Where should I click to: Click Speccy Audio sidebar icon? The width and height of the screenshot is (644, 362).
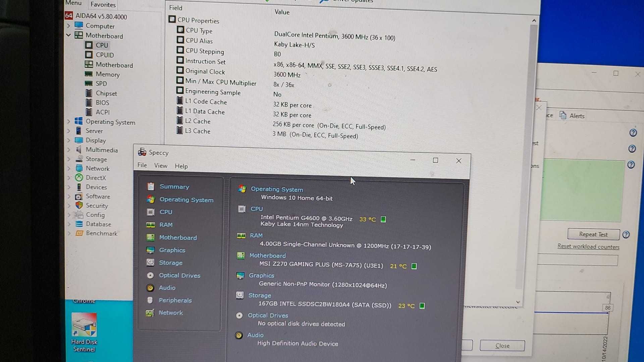click(150, 288)
